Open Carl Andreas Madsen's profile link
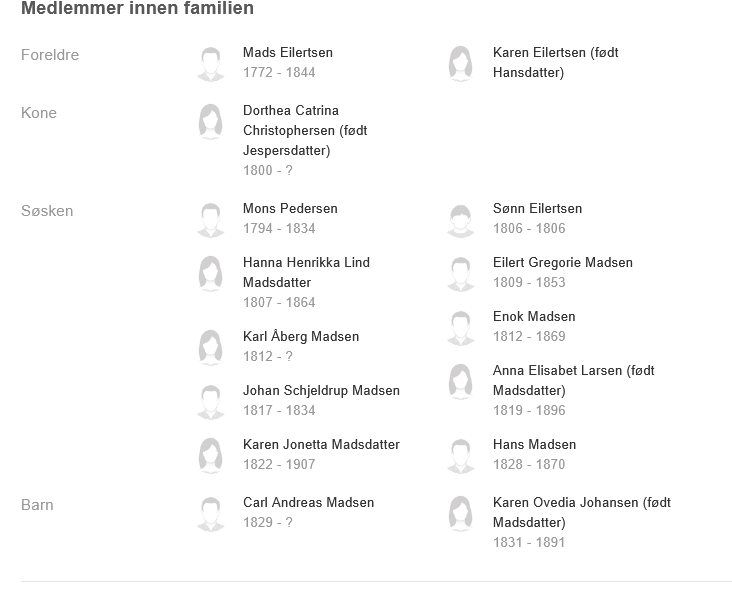 pyautogui.click(x=308, y=502)
